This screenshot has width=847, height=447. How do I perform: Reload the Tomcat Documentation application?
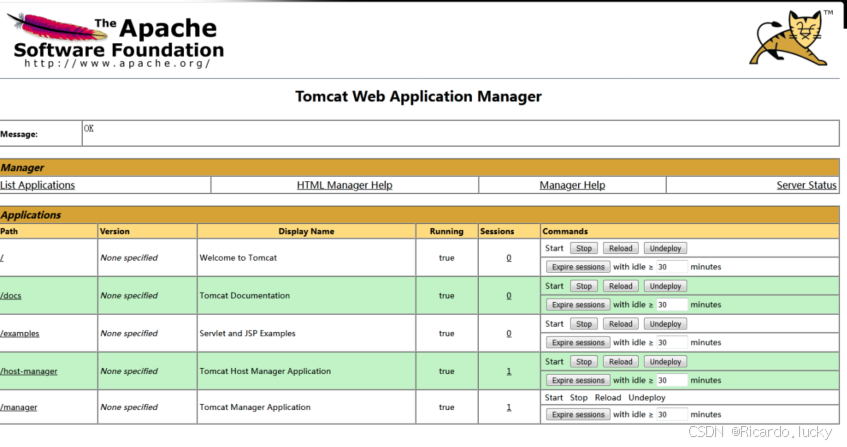[x=621, y=286]
